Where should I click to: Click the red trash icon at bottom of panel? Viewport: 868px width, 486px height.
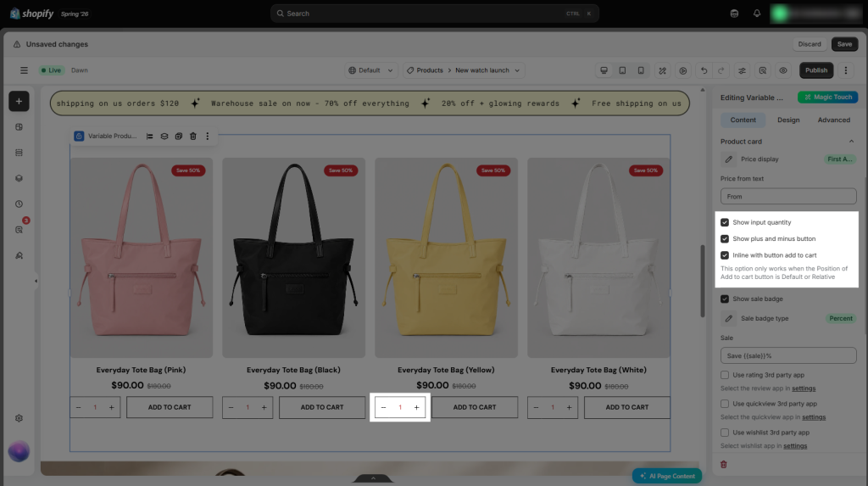(x=724, y=465)
